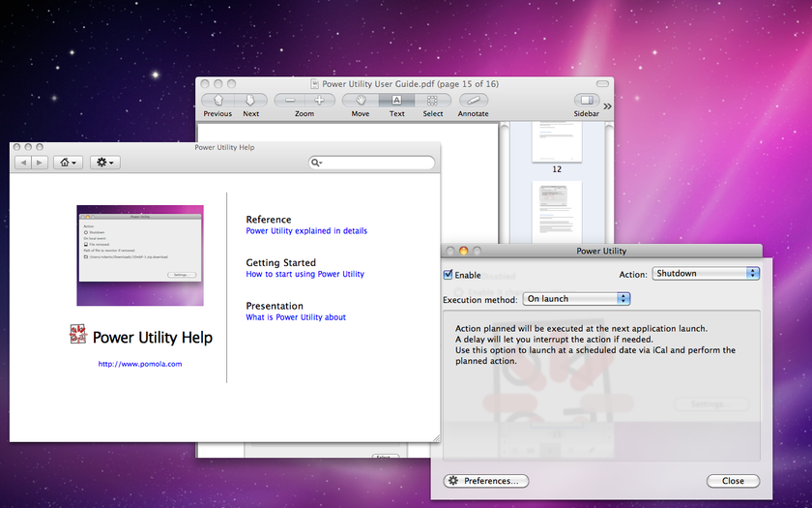Click the Help window resize grip corner
The image size is (812, 508).
(436, 438)
